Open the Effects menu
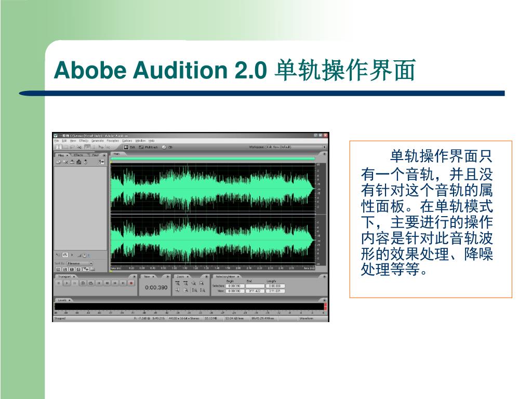532x399 pixels. [x=84, y=141]
